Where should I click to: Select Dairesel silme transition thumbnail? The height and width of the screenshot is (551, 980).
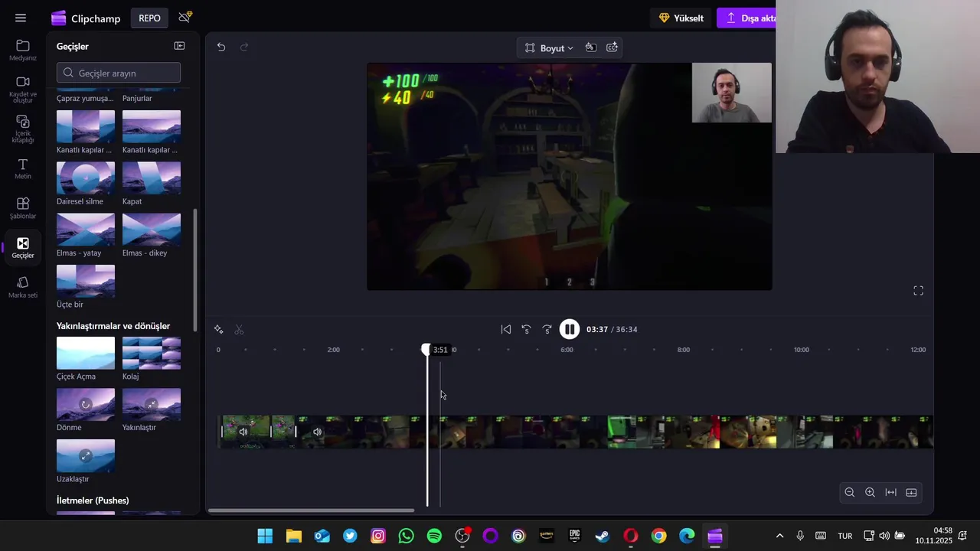[86, 178]
